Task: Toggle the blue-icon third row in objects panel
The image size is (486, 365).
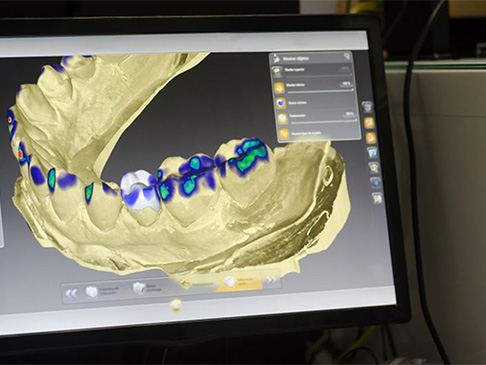Action: point(281,103)
